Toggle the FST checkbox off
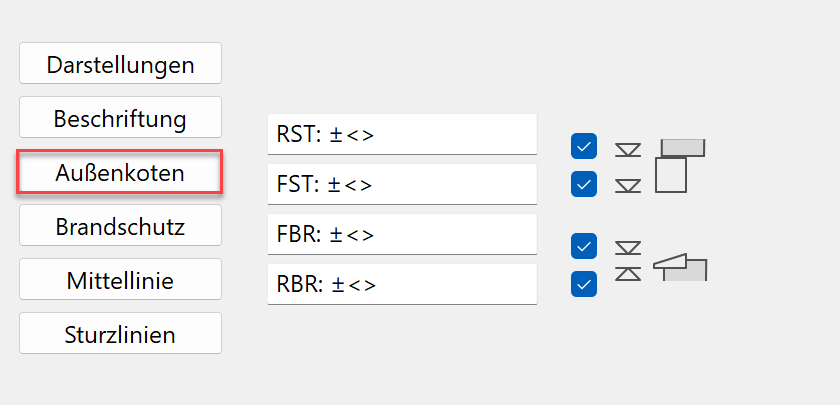This screenshot has width=840, height=405. point(584,184)
